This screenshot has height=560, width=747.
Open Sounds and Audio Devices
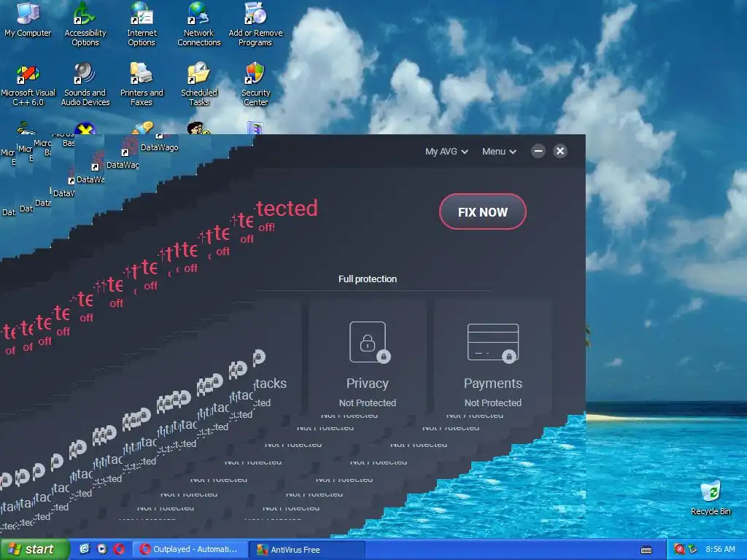tap(85, 85)
